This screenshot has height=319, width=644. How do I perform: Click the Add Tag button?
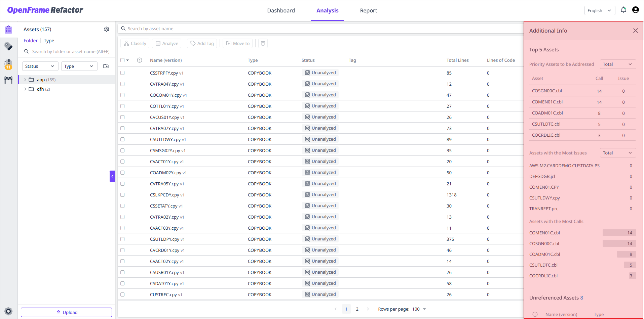[x=202, y=43]
